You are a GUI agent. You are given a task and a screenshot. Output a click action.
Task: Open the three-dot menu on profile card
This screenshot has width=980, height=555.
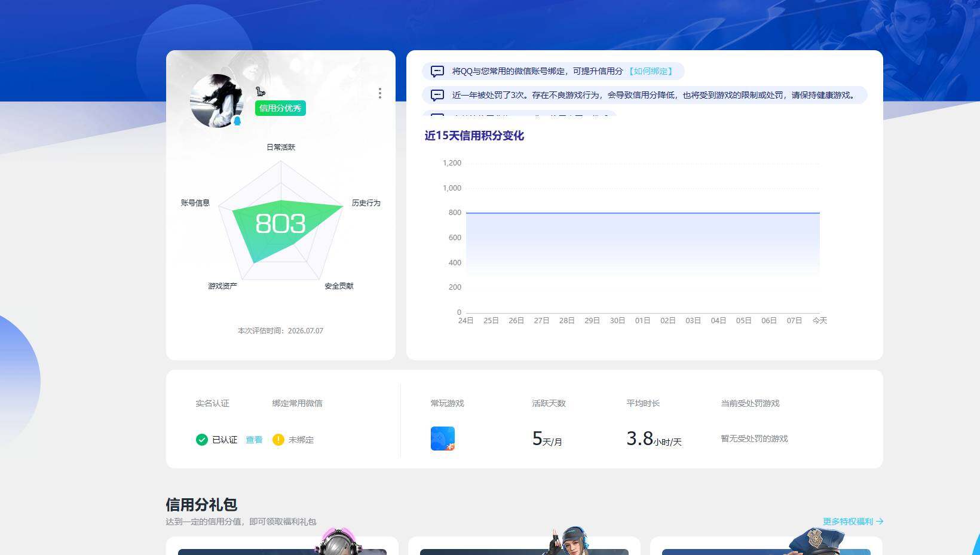[380, 93]
